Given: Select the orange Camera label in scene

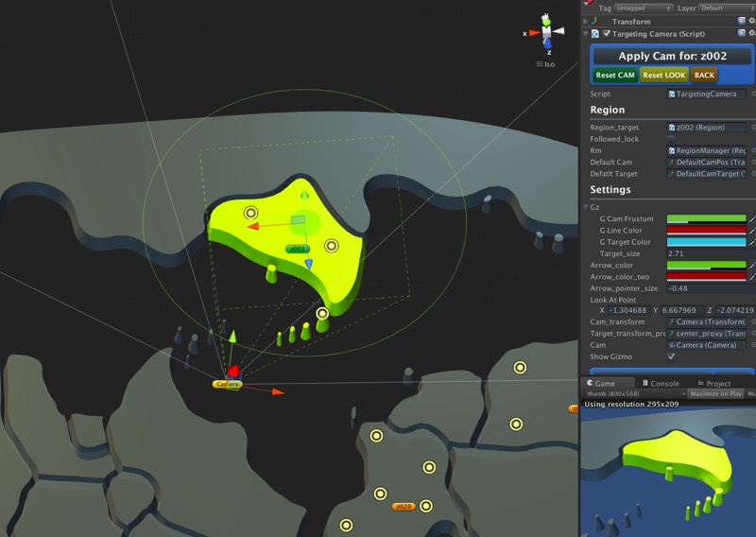Looking at the screenshot, I should click(227, 384).
